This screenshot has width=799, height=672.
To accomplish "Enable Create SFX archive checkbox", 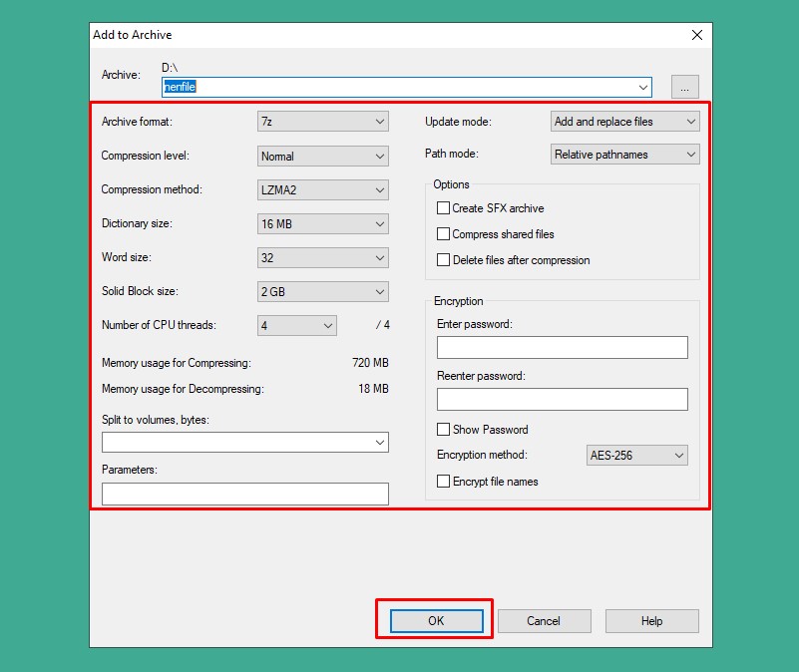I will [444, 208].
